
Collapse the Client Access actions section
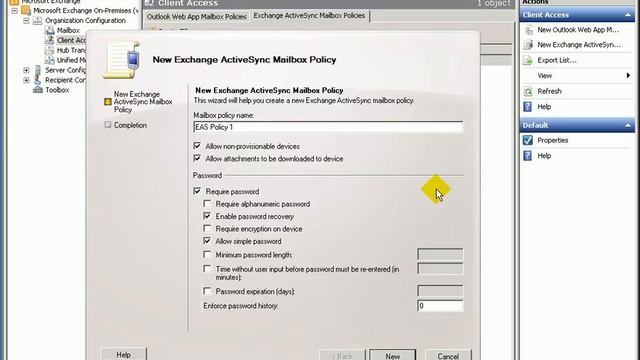628,15
